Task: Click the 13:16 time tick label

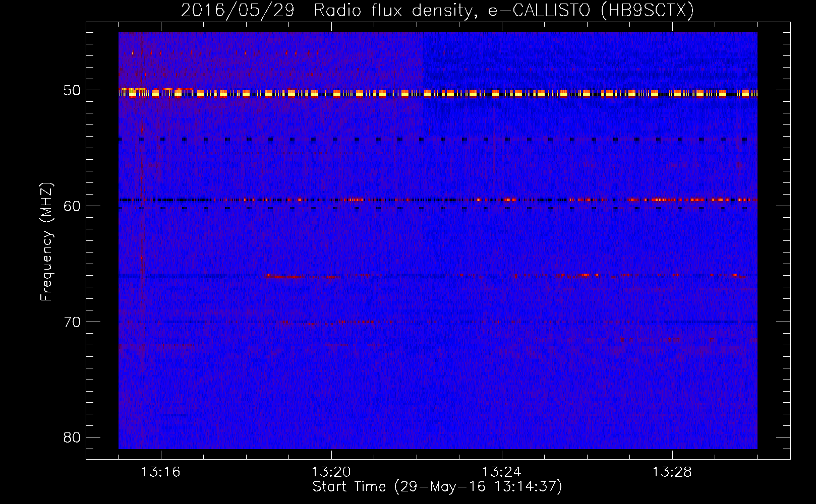Action: (160, 472)
